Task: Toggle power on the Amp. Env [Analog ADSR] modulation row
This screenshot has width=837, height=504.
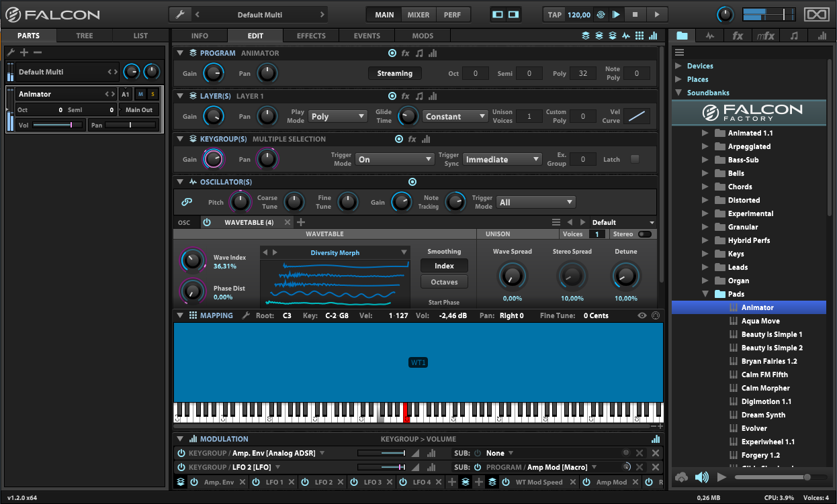Action: click(x=181, y=453)
